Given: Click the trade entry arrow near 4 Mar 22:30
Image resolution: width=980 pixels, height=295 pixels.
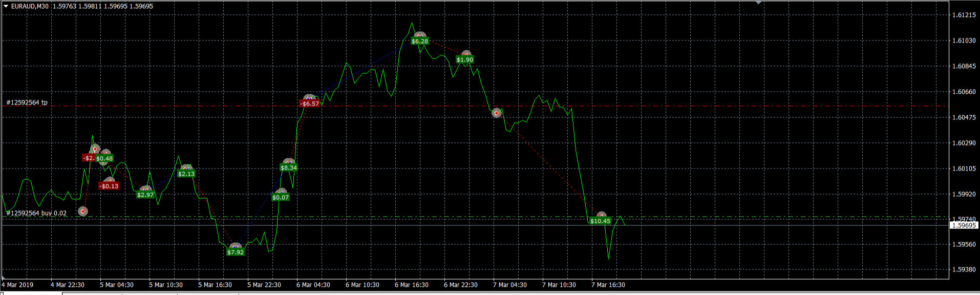Looking at the screenshot, I should click(83, 211).
